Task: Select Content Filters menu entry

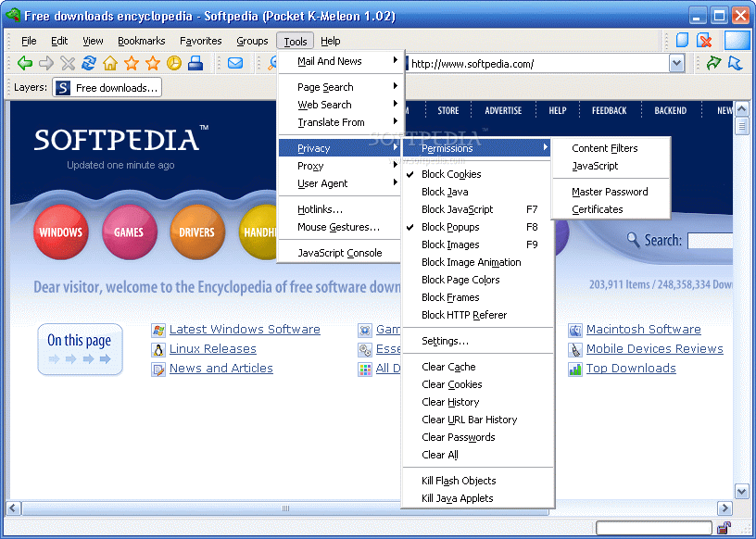Action: tap(611, 148)
